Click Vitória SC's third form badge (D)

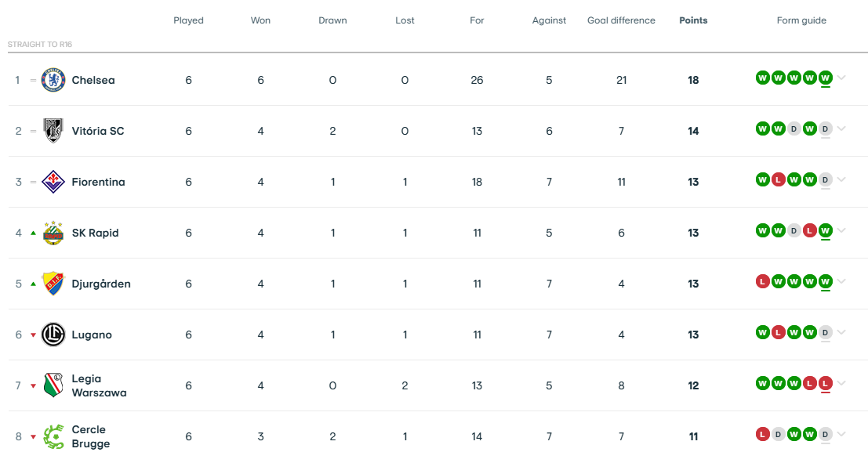[x=794, y=129]
